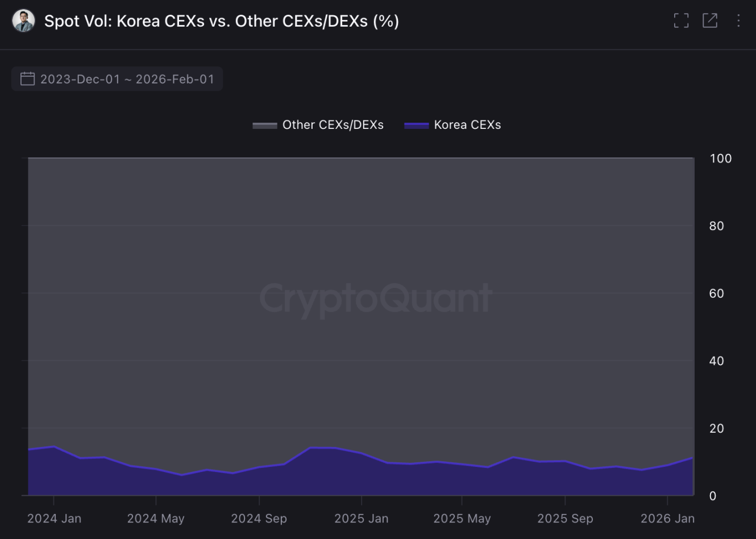This screenshot has height=539, width=756.
Task: Click the calendar icon in date range
Action: click(27, 79)
